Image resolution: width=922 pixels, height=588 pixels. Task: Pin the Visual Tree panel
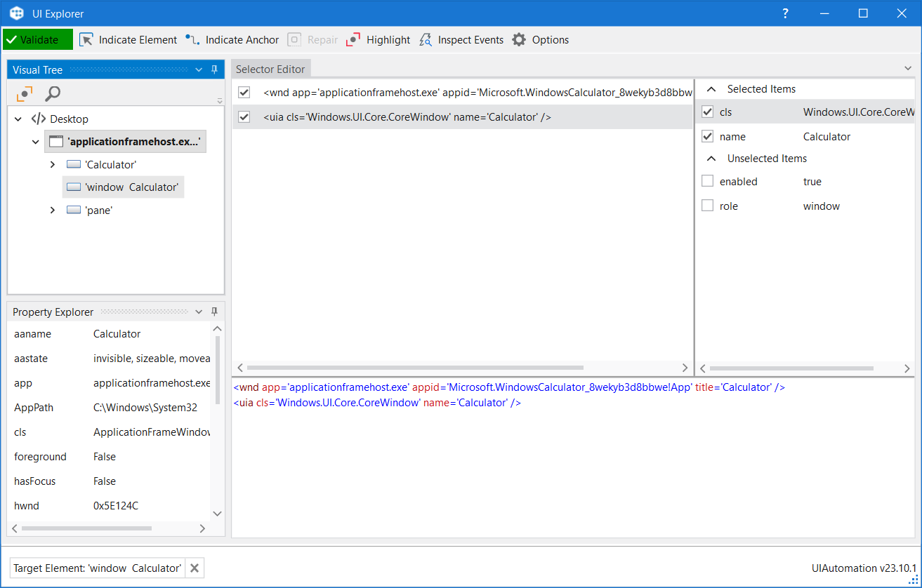click(x=214, y=69)
